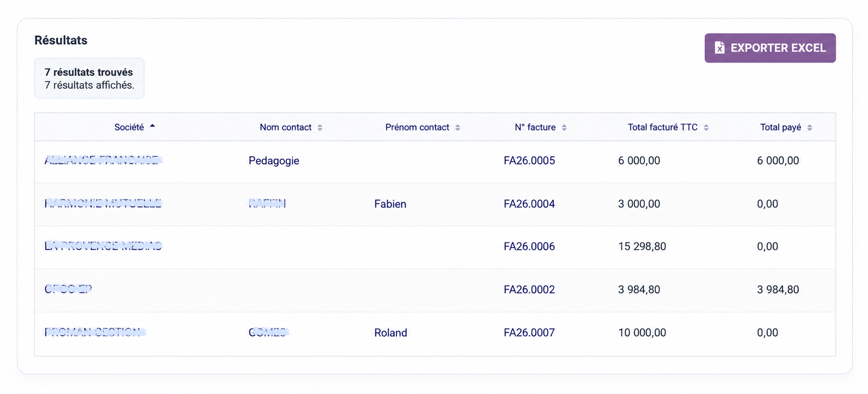Click total invoiced 3 000,00
Screen dimensions: 868x394
(x=639, y=204)
